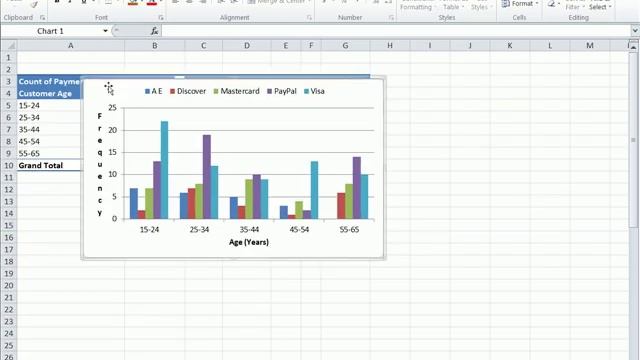Select column I header
Image resolution: width=640 pixels, height=360 pixels.
pyautogui.click(x=430, y=46)
